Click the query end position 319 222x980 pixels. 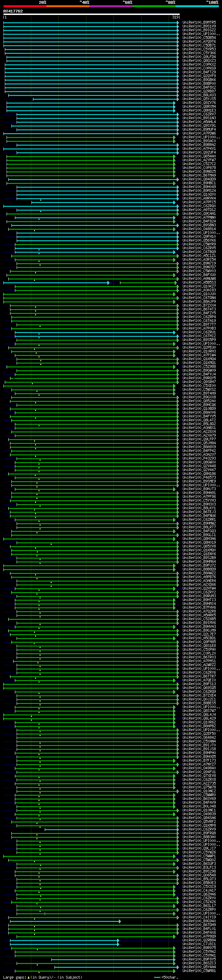click(175, 17)
